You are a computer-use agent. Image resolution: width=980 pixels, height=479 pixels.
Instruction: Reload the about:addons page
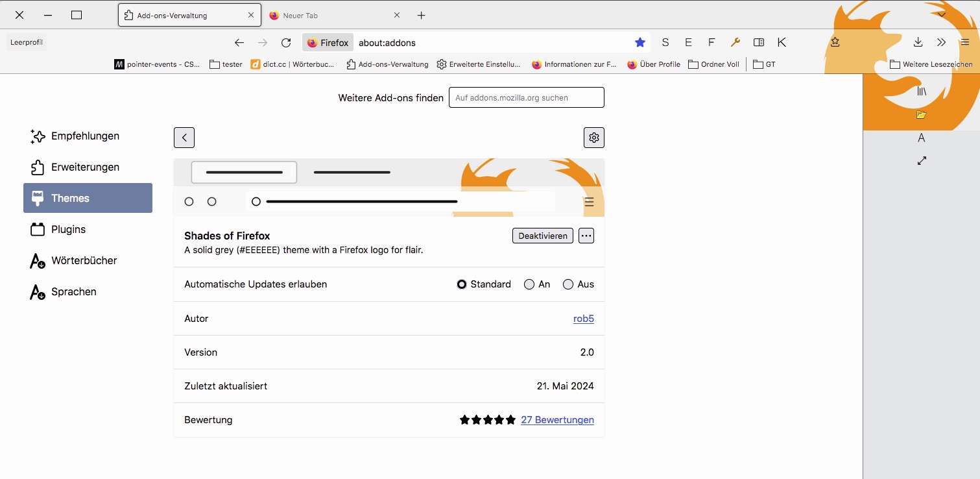(286, 43)
